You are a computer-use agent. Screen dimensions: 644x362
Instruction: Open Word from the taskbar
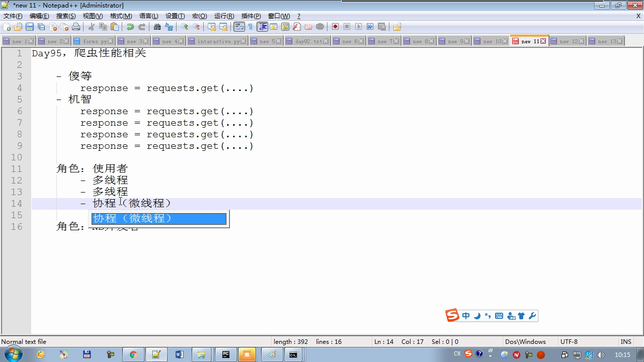coord(180,354)
